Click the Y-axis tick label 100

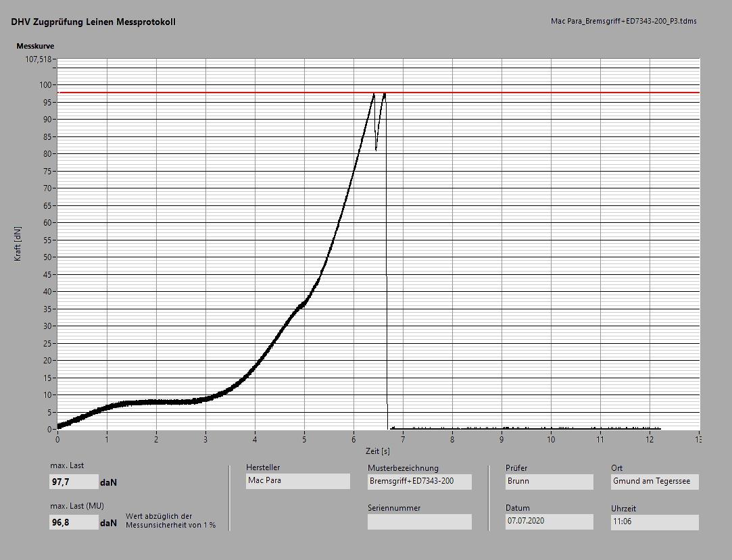45,85
